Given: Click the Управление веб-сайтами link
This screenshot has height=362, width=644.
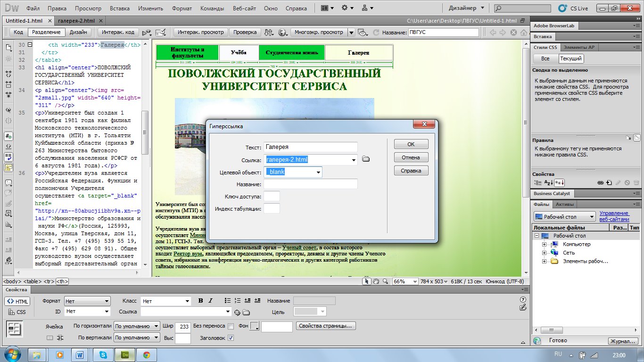Looking at the screenshot, I should (614, 216).
